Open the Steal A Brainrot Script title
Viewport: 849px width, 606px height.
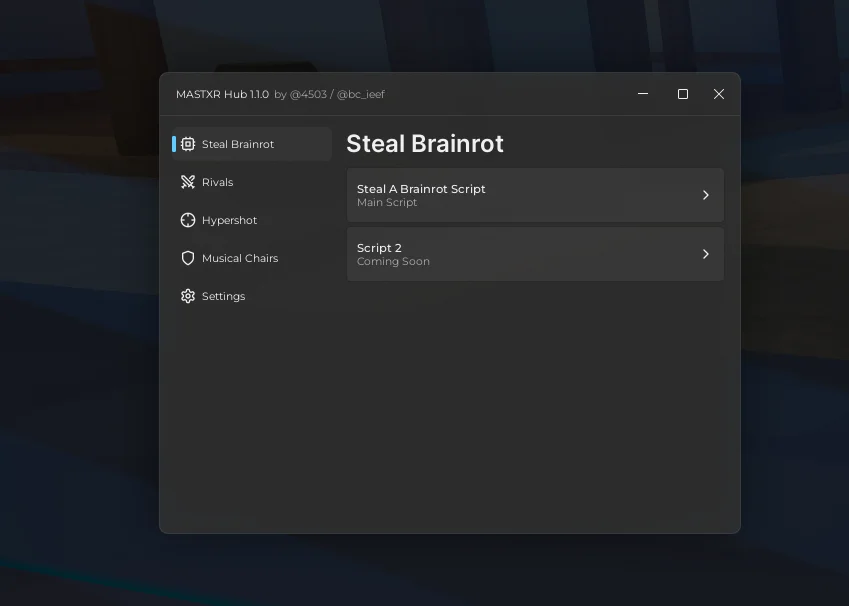tap(421, 189)
